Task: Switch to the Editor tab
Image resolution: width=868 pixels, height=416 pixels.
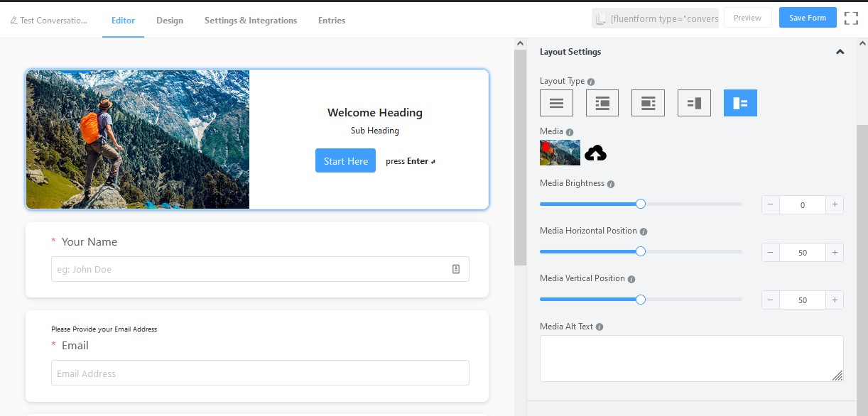Action: (x=123, y=21)
